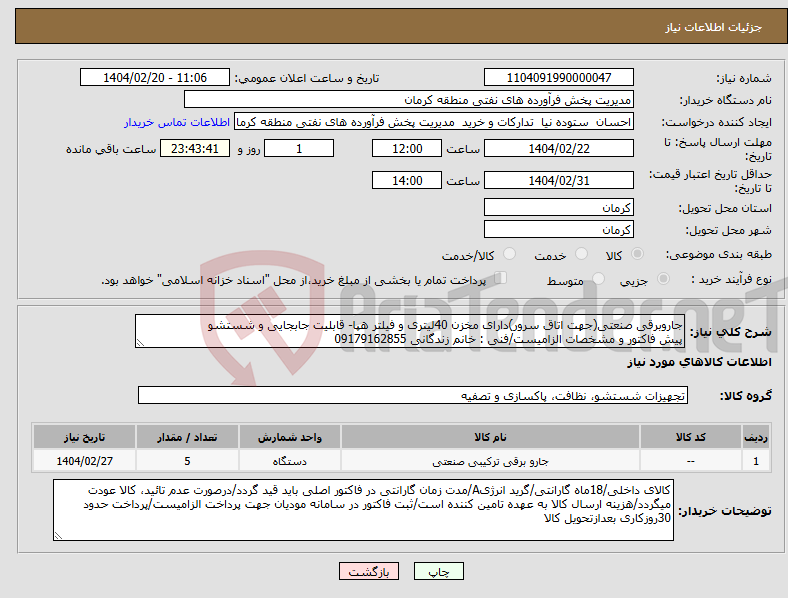Open the اطلاعات تماس خریدار link
This screenshot has width=788, height=598.
click(x=177, y=122)
